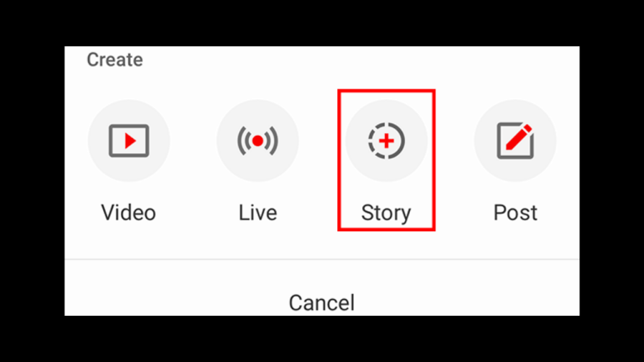
Task: Select the Video text label
Action: point(128,213)
